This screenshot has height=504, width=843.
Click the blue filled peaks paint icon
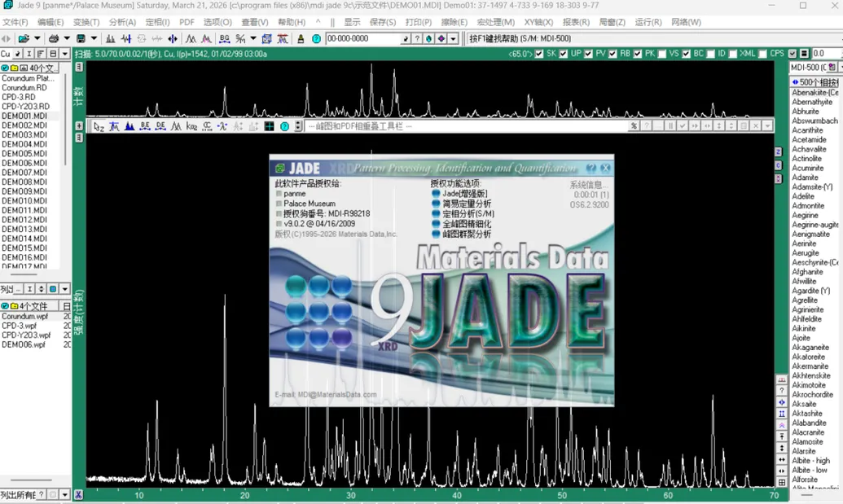coord(130,126)
